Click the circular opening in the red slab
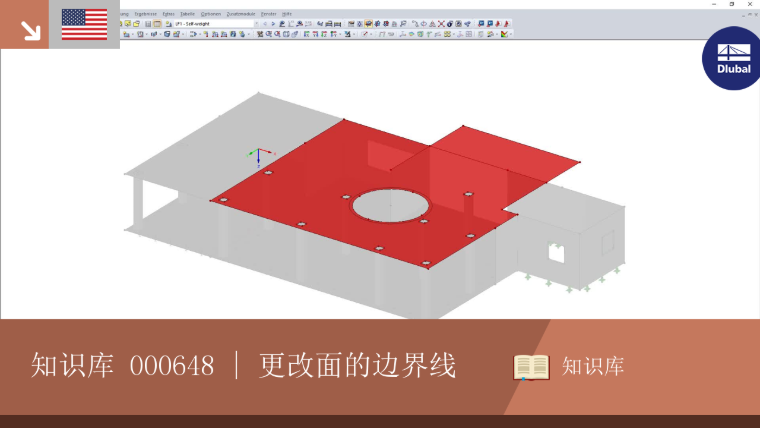Image resolution: width=760 pixels, height=428 pixels. [391, 206]
